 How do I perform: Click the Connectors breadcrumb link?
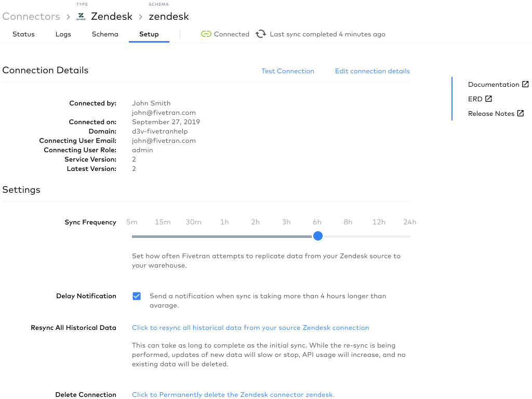pos(31,16)
